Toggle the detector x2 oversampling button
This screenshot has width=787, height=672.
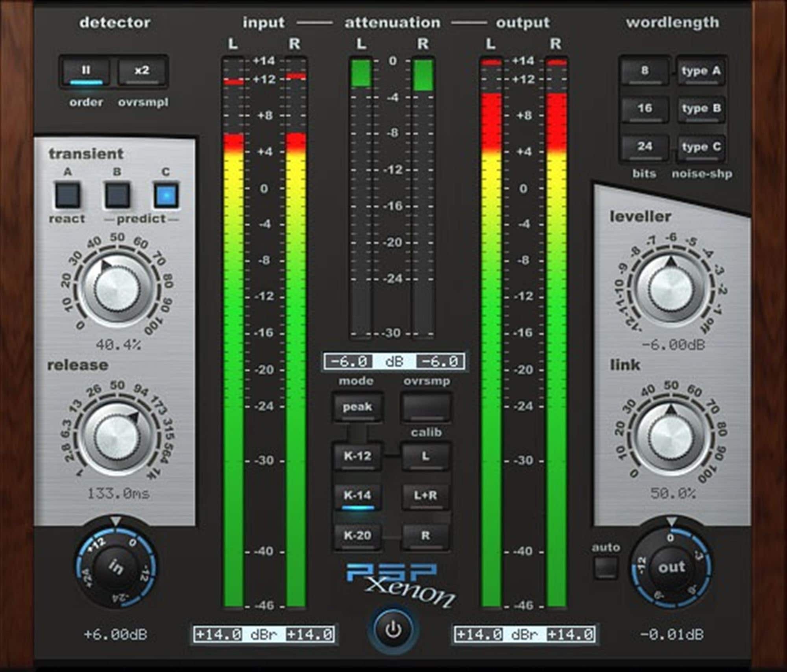[142, 72]
